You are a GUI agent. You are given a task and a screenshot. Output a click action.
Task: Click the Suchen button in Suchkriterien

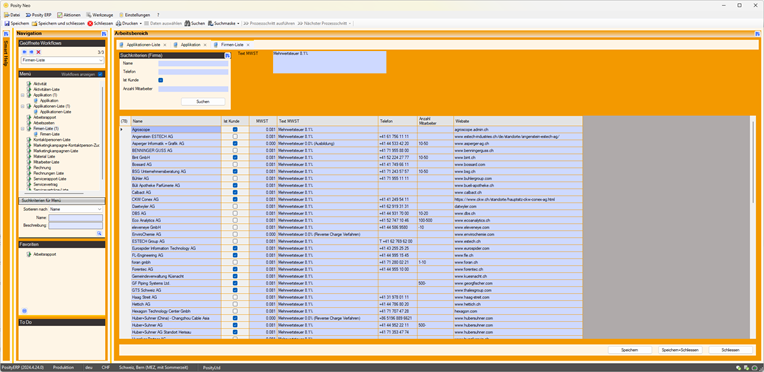coord(203,101)
